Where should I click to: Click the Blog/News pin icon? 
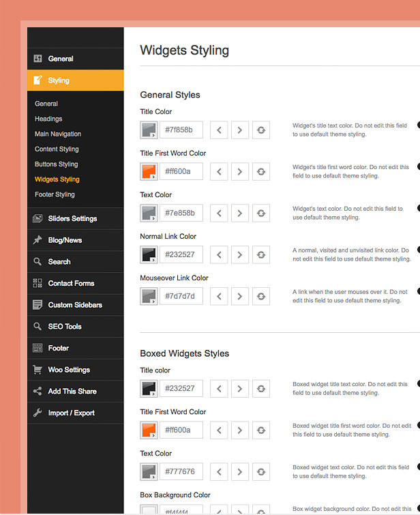[38, 240]
